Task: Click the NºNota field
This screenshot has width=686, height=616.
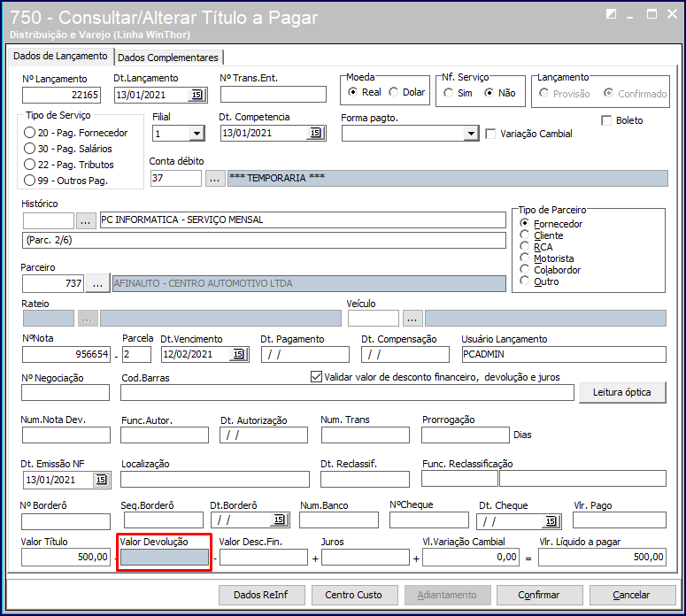Action: pos(66,354)
